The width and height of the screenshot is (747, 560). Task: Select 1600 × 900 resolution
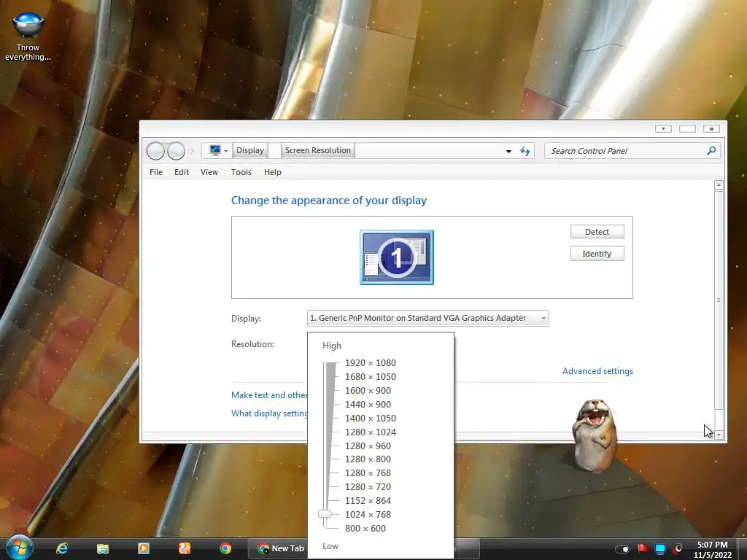tap(368, 391)
